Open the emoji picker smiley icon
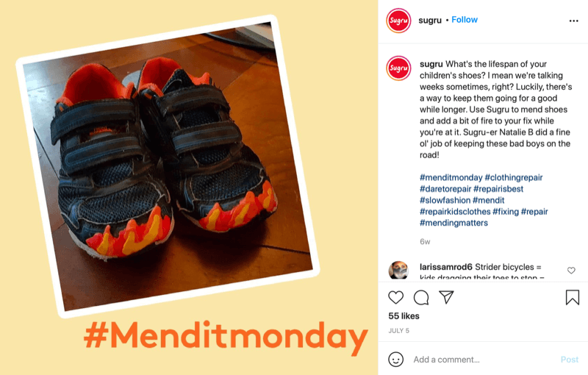Viewport: 588px width, 375px height. [x=395, y=360]
